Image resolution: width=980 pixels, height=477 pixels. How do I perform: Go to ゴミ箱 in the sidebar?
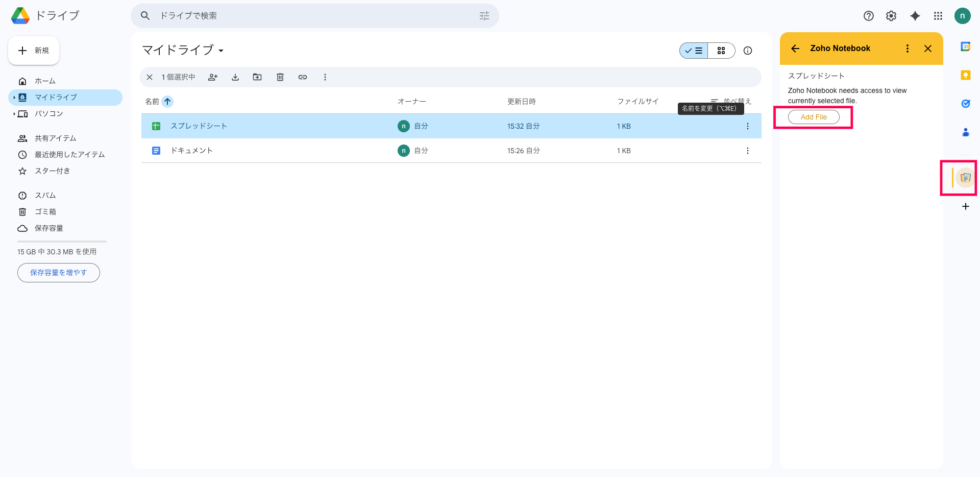point(45,212)
